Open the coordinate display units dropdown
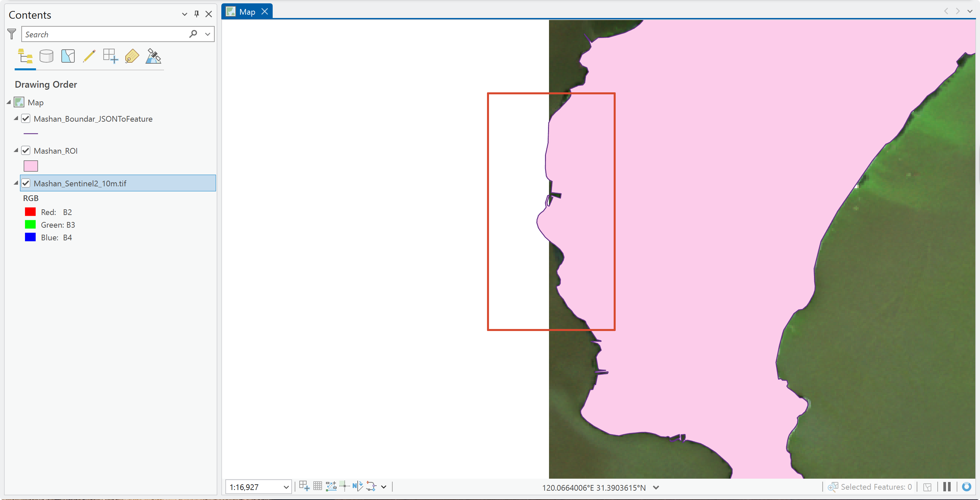Screen dimensions: 980x500 (656, 487)
